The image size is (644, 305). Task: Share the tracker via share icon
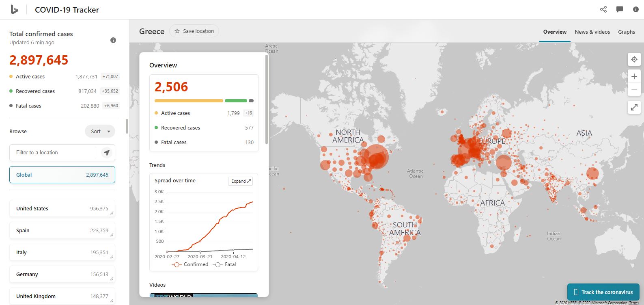(603, 9)
